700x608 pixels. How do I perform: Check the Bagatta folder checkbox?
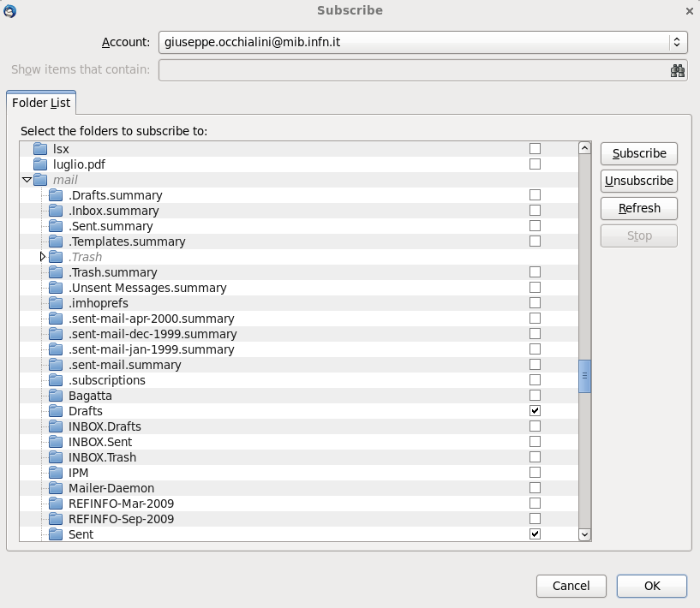pos(535,396)
